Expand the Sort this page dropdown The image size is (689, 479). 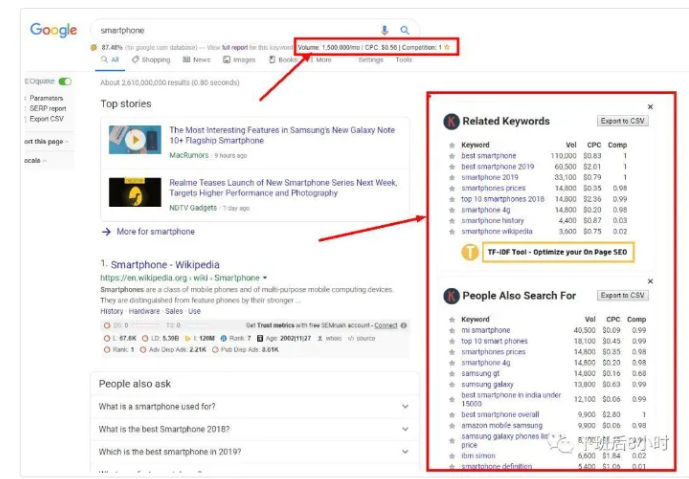click(47, 142)
